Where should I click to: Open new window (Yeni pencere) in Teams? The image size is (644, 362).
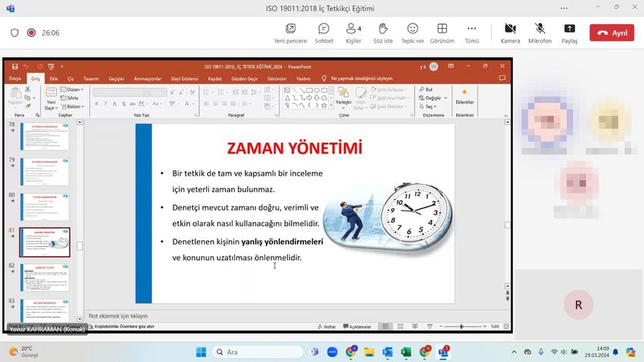pos(290,33)
